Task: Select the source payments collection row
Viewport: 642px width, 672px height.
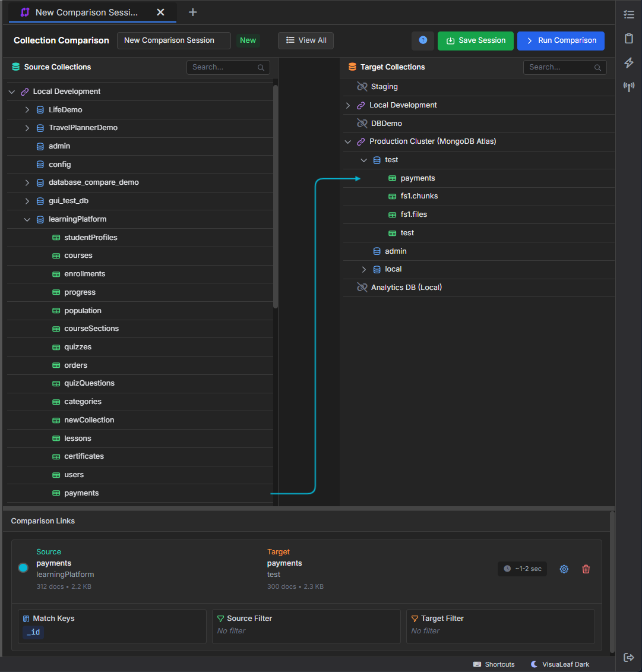Action: point(140,493)
